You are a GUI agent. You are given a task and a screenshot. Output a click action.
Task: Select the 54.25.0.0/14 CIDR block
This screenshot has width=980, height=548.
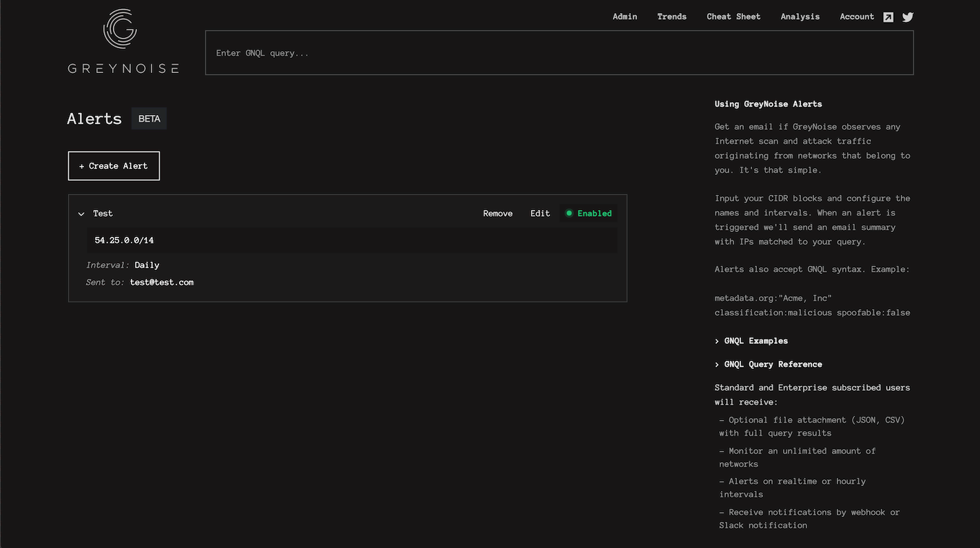pos(124,240)
